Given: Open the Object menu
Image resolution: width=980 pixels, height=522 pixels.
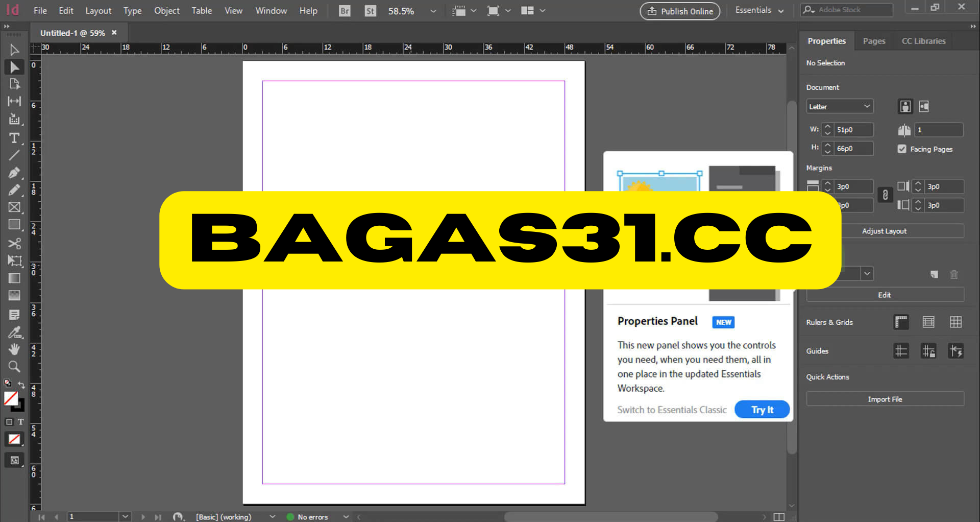Looking at the screenshot, I should 167,10.
